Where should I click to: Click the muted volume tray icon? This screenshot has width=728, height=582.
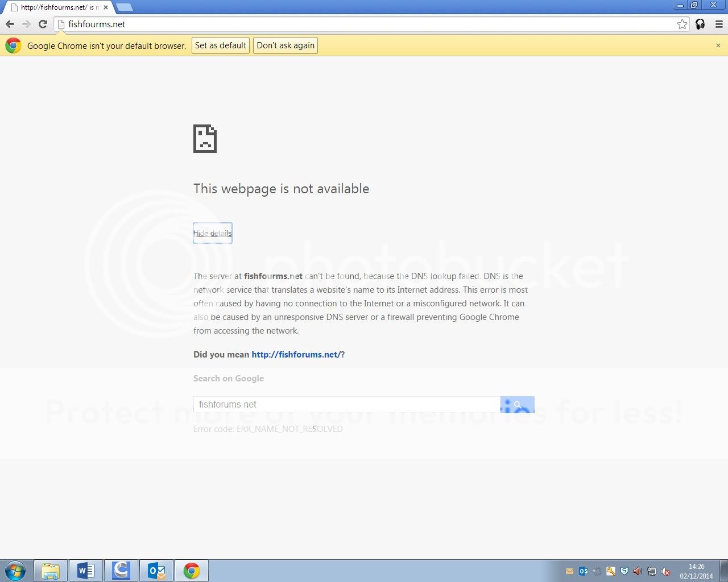(665, 571)
